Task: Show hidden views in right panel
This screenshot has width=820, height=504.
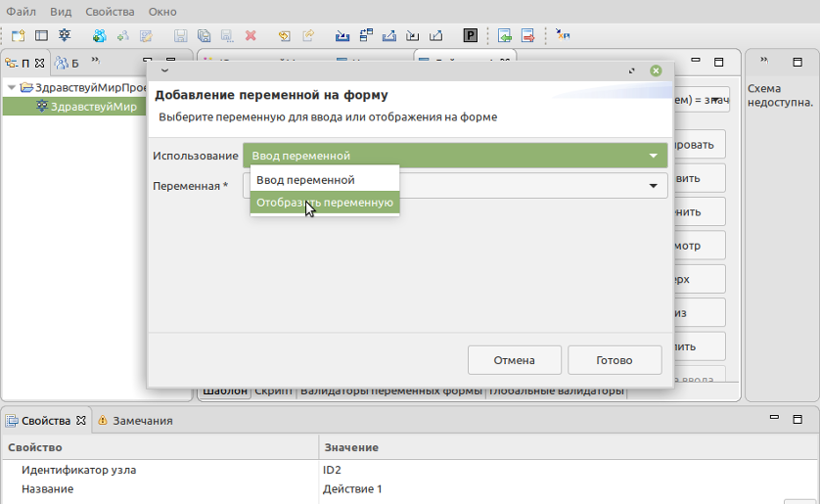Action: pyautogui.click(x=764, y=60)
